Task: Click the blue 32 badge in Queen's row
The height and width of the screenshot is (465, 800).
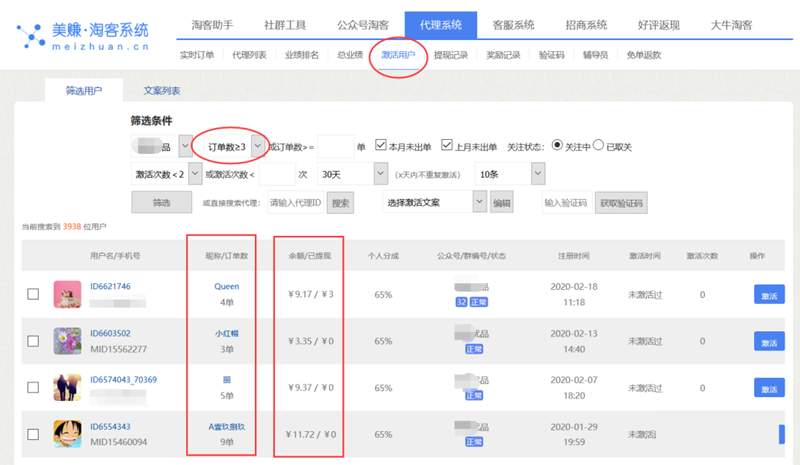Action: [462, 301]
